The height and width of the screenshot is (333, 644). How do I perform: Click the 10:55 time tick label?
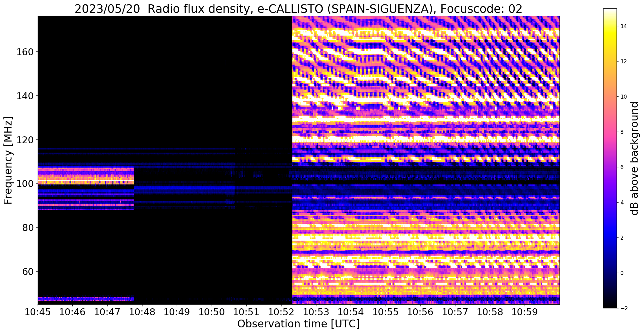coord(386,312)
